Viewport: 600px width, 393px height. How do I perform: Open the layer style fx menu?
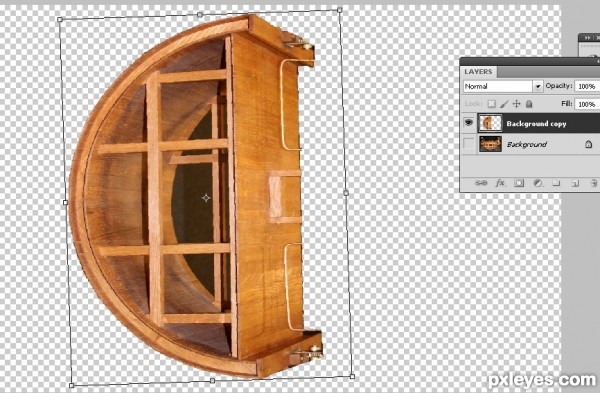tap(500, 183)
